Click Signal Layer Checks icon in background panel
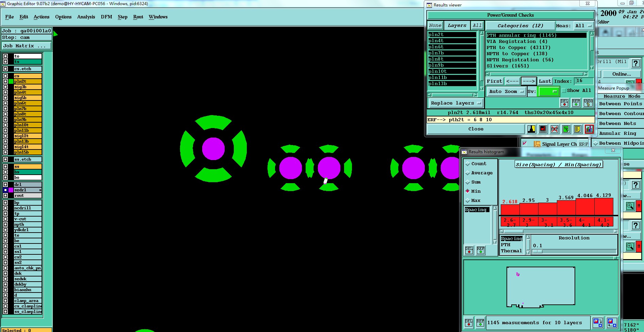The height and width of the screenshot is (332, 644). click(537, 144)
